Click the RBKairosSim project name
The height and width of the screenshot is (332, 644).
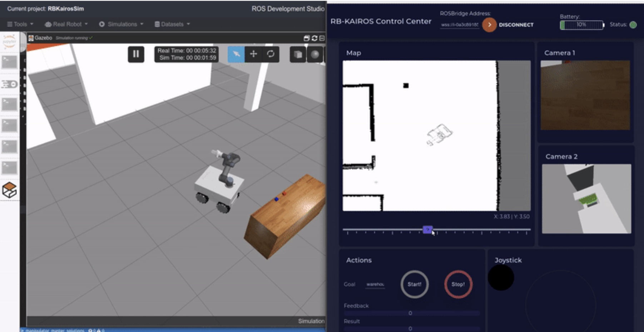(x=66, y=9)
